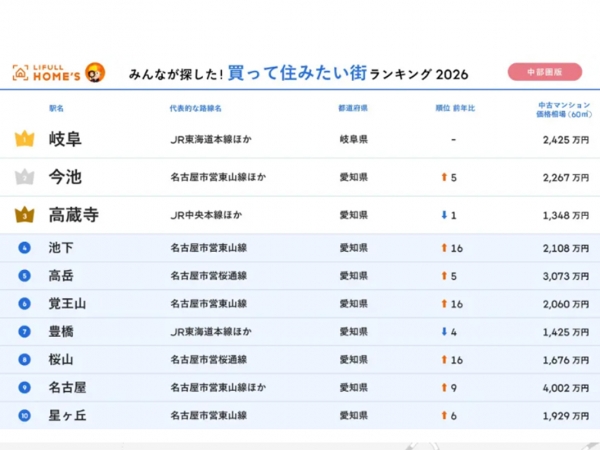Screen dimensions: 600x450
Task: Click the blue down arrow in 高蔵寺 row
Action: [x=444, y=215]
